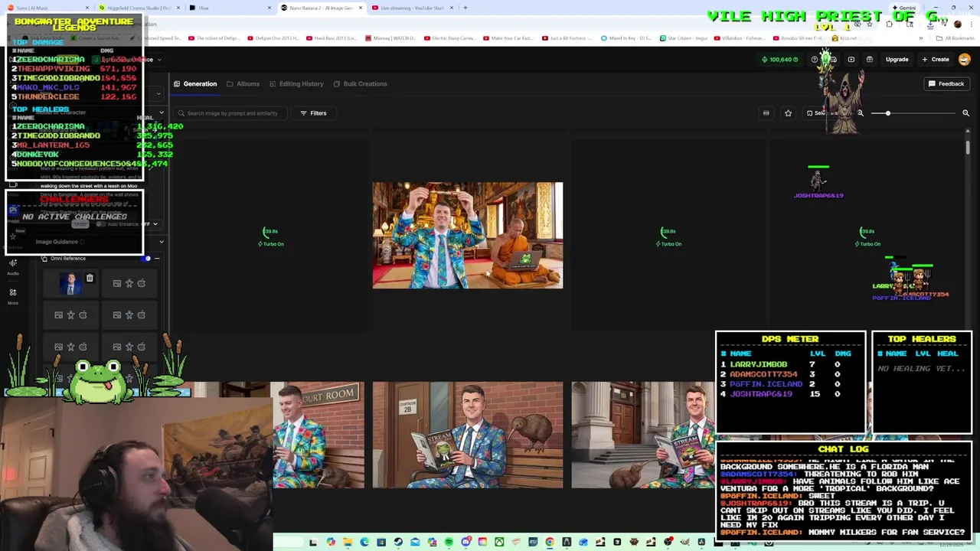Open the Mixed In Key bookmark

coord(626,38)
